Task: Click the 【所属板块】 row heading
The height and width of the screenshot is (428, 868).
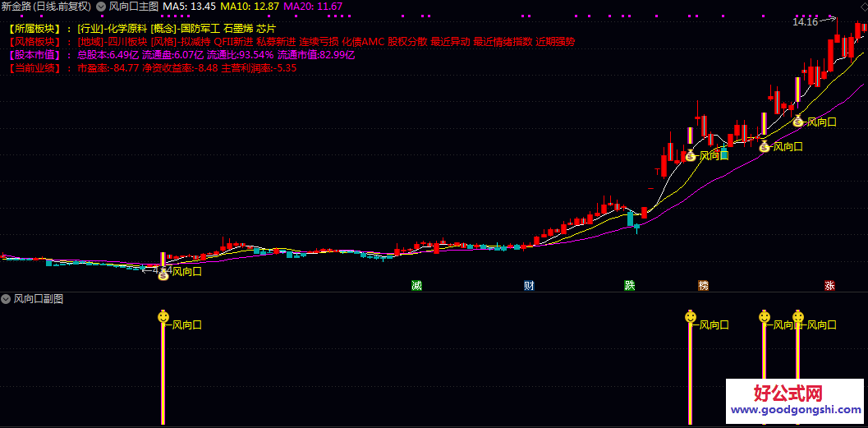Action: pyautogui.click(x=34, y=28)
